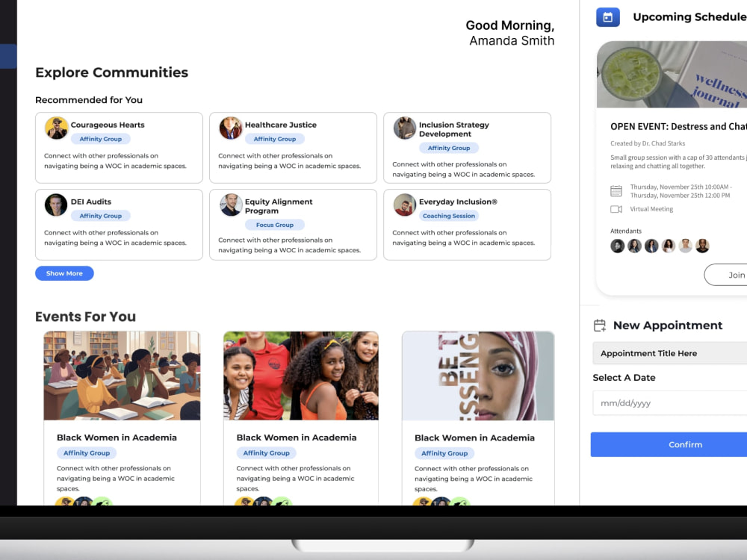Click Black Women in Academia title under library illustration
The width and height of the screenshot is (747, 560).
point(117,438)
